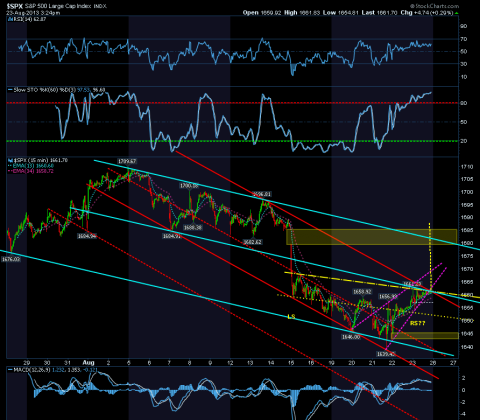This screenshot has width=480, height=420.
Task: Click the large yellow shaded zone near 1680-1685
Action: pyautogui.click(x=372, y=237)
